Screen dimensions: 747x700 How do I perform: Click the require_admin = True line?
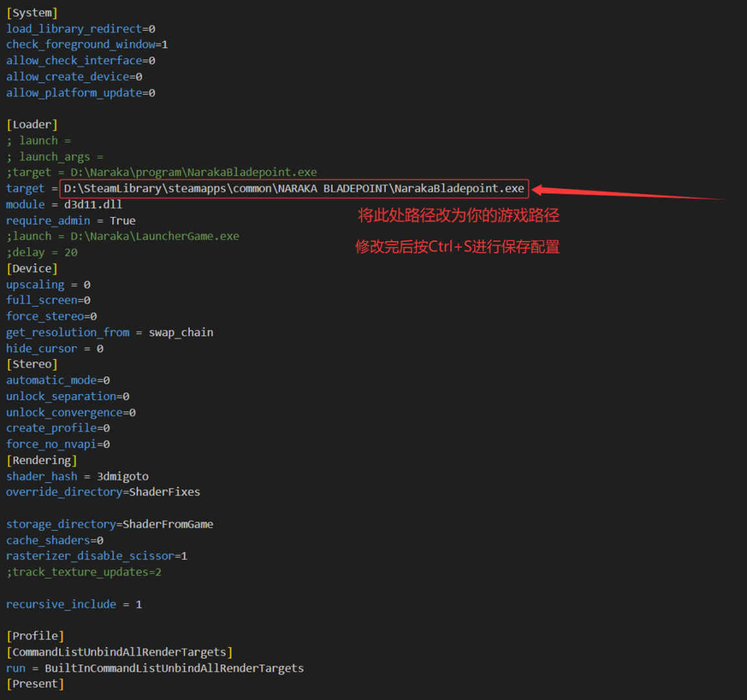tap(71, 220)
